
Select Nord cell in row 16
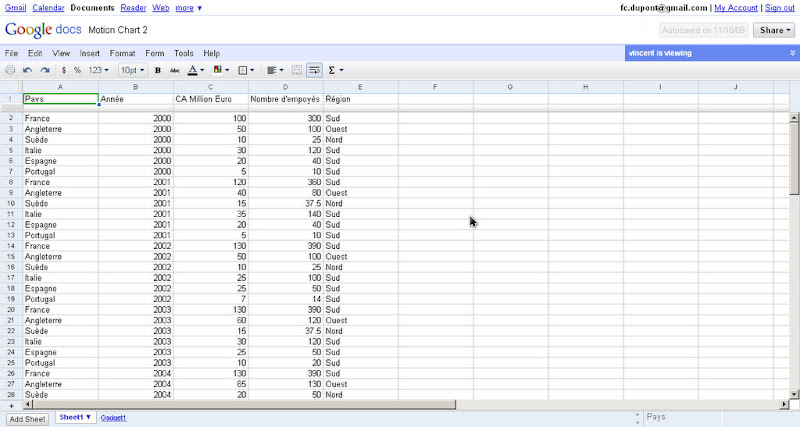tap(361, 267)
